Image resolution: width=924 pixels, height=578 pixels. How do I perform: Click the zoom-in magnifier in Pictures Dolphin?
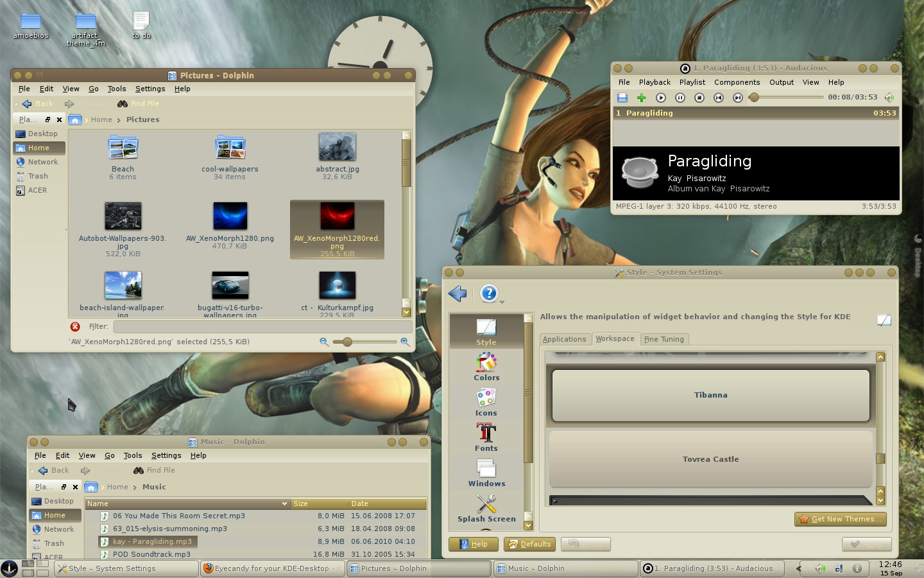pyautogui.click(x=405, y=342)
